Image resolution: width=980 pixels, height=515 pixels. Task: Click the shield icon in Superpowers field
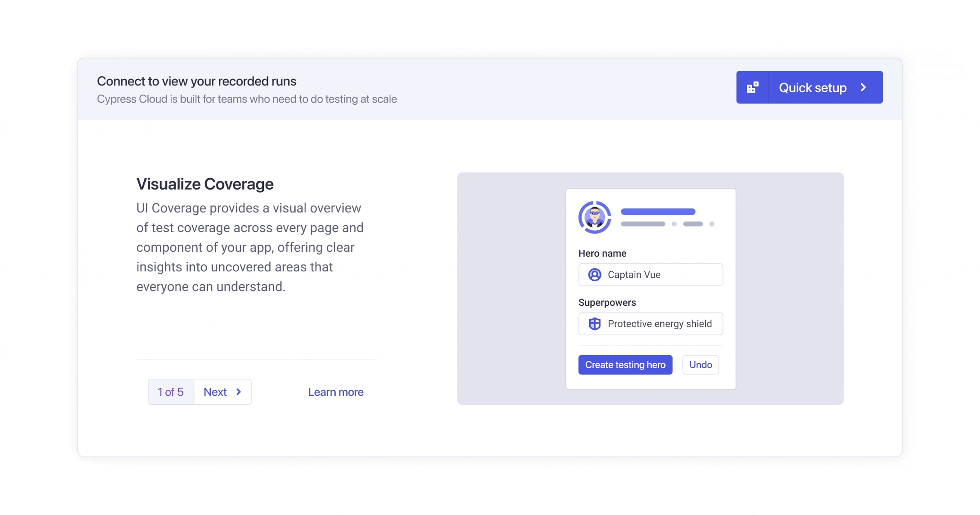click(595, 324)
